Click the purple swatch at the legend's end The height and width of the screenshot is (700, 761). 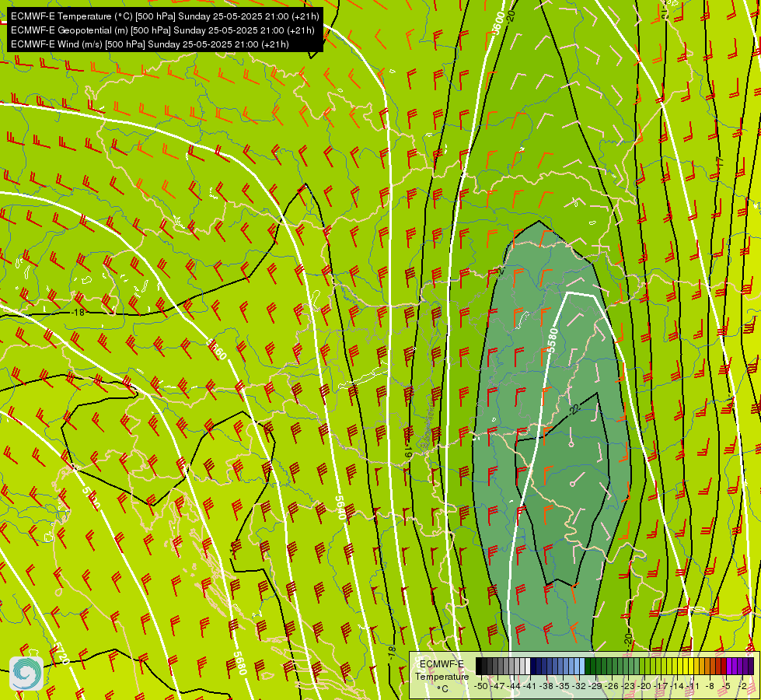(751, 667)
